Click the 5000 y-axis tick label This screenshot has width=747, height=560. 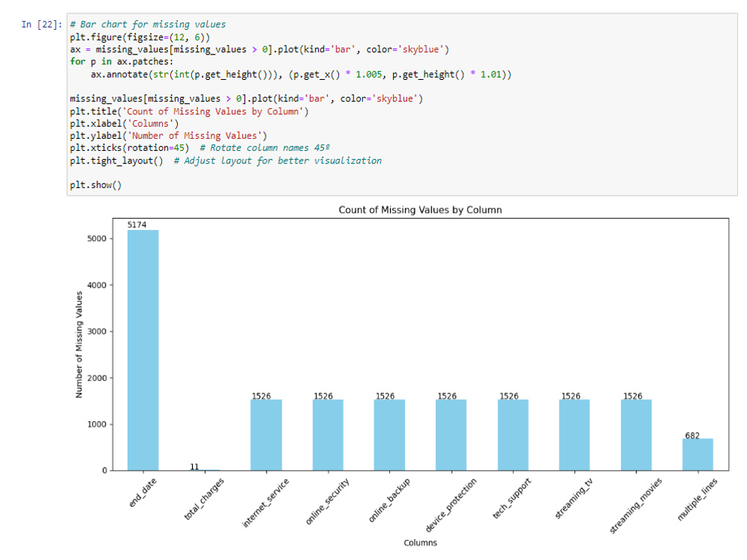[96, 239]
